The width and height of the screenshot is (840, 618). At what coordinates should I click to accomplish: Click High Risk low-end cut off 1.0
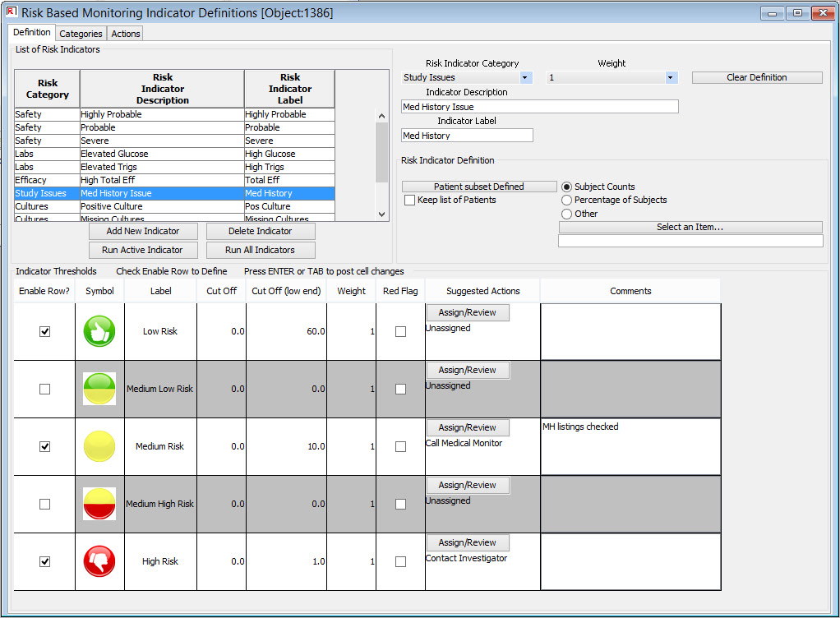287,561
